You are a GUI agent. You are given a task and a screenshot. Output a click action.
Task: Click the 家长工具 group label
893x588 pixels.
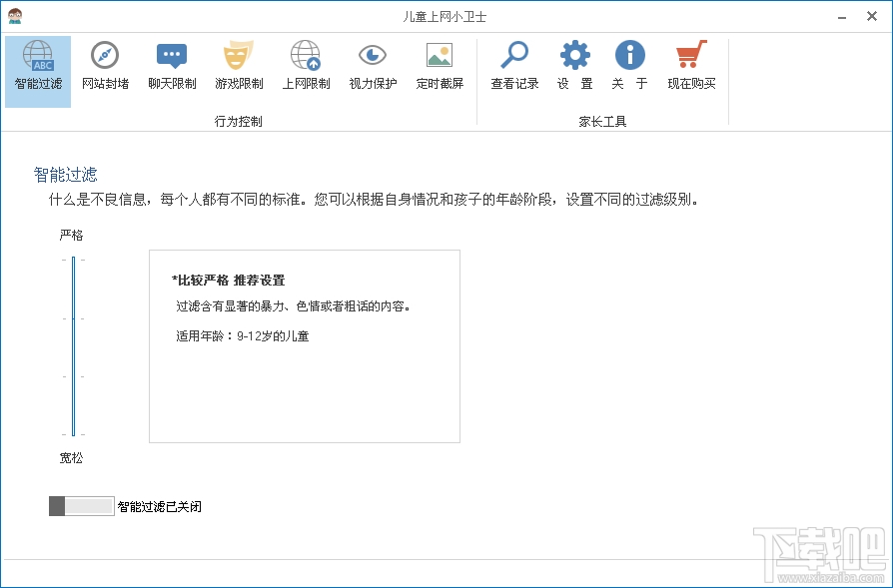coord(602,121)
